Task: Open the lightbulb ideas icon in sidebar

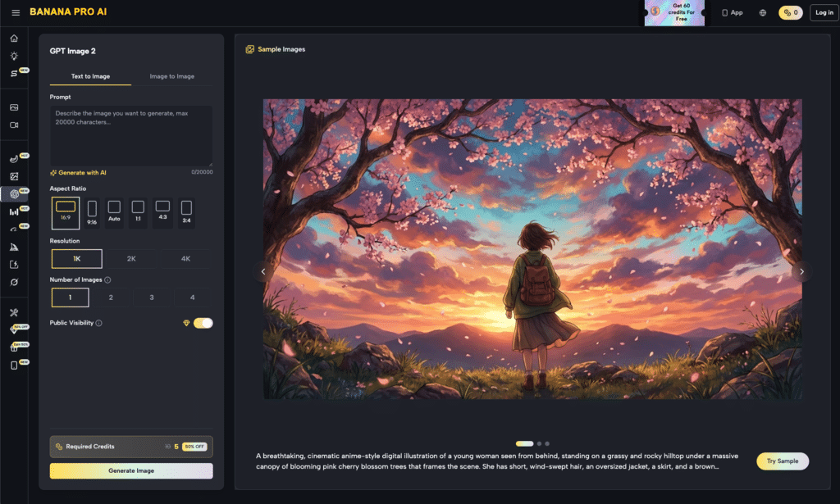Action: [14, 56]
